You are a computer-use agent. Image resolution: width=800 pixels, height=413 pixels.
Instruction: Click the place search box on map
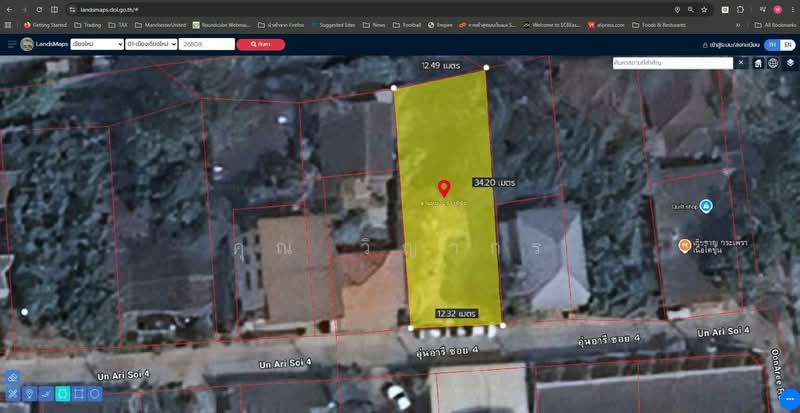pos(672,63)
